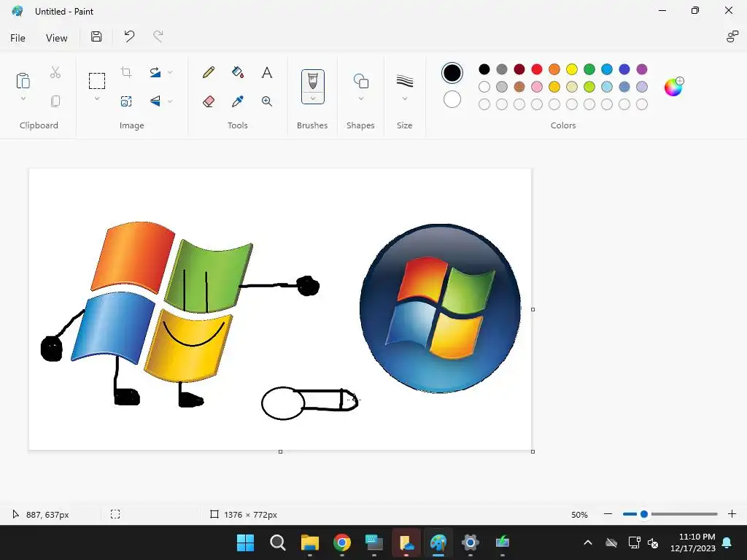
Task: Click the Paint app icon in title bar
Action: coord(18,11)
